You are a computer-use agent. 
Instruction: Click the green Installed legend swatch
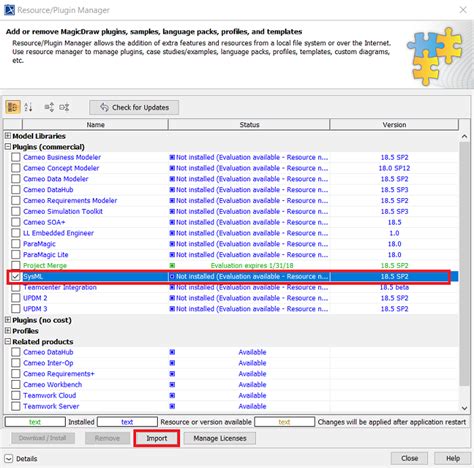click(x=35, y=422)
